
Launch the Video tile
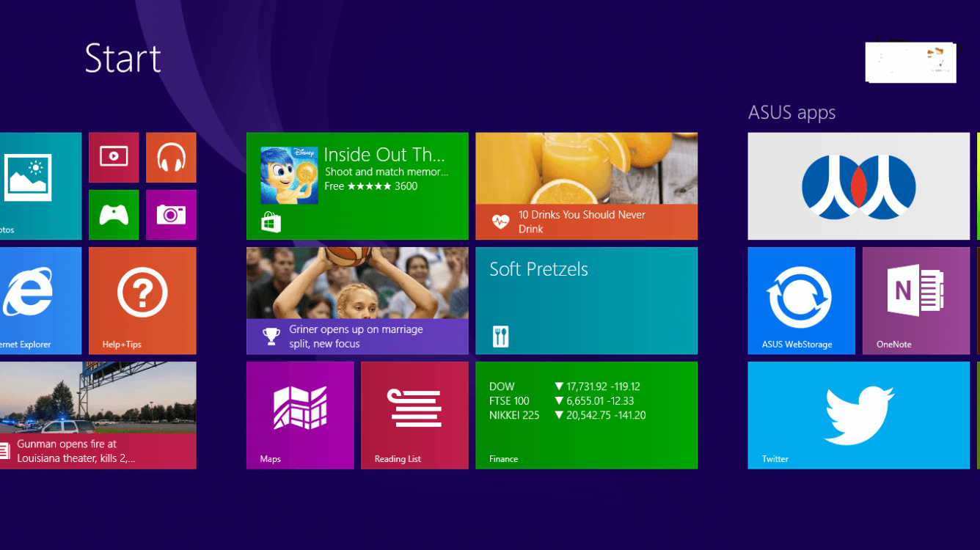(114, 158)
